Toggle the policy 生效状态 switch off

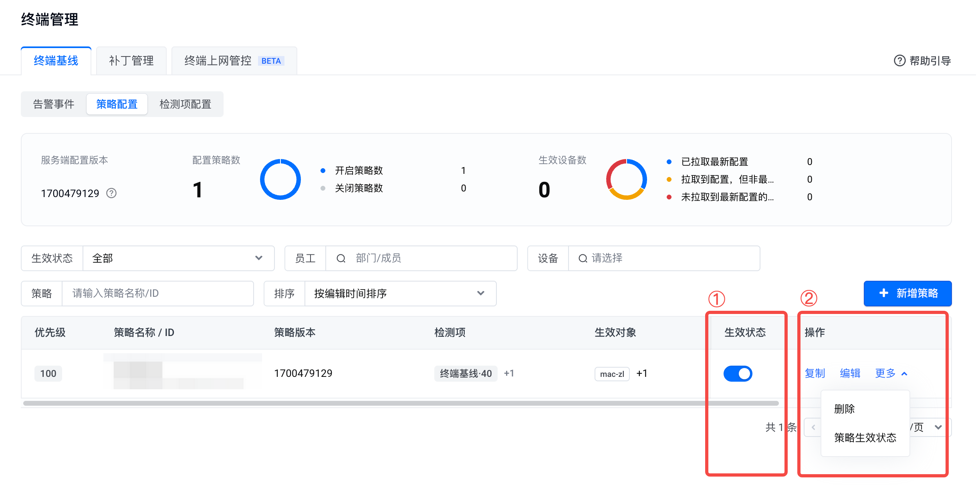click(738, 373)
